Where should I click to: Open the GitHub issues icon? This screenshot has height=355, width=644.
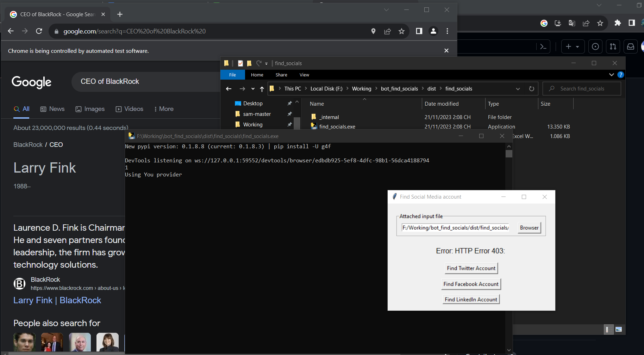point(595,46)
